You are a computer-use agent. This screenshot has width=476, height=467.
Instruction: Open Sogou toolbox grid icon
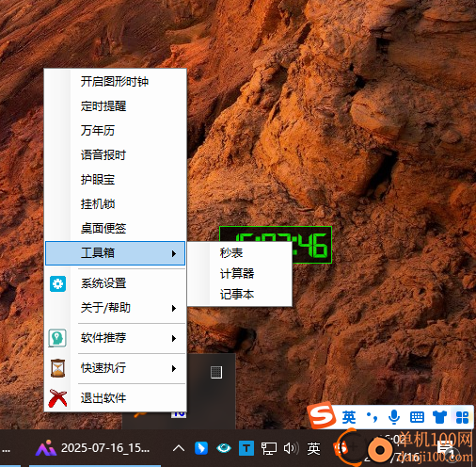tap(462, 417)
